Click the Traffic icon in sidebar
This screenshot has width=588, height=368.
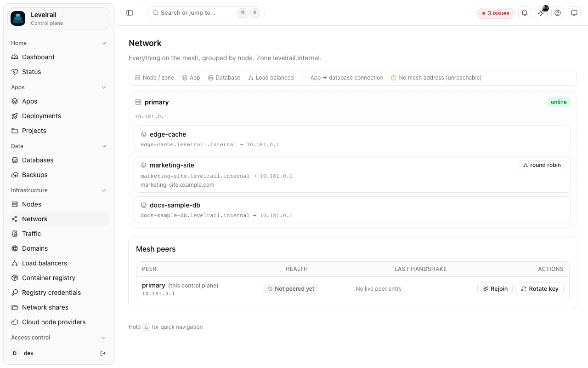[15, 234]
